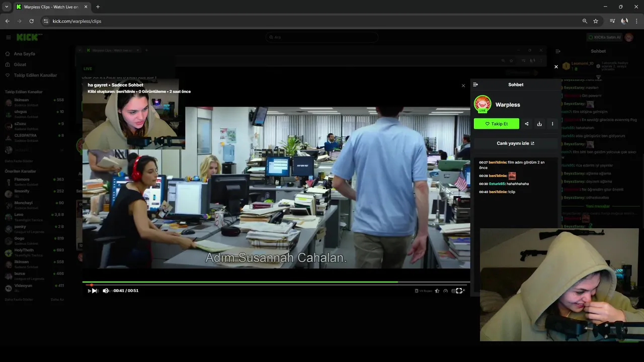Focus the Kick Ara search field

(322, 37)
